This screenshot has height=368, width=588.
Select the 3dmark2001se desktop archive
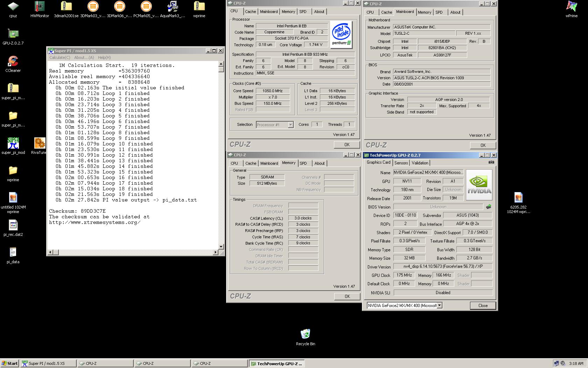coord(66,9)
